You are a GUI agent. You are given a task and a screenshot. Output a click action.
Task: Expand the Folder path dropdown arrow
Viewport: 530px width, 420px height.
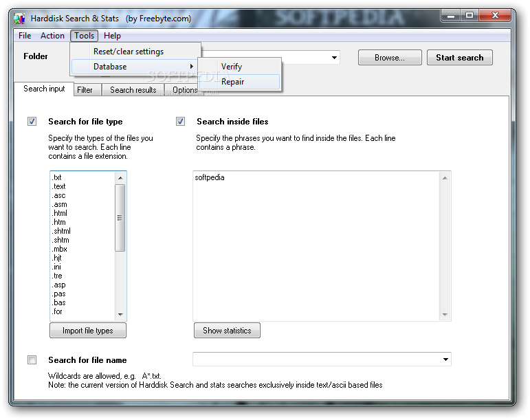pyautogui.click(x=334, y=58)
